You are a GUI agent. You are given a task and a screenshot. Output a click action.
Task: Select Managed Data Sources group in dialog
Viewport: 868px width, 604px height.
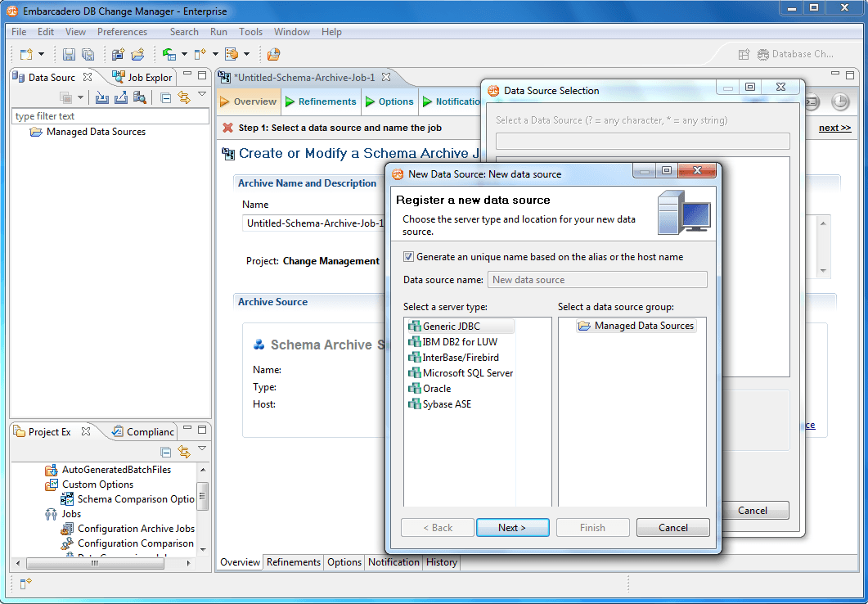point(636,326)
